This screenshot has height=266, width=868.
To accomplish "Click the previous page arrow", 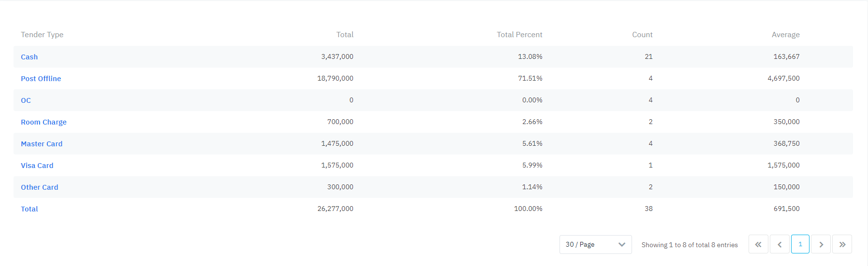I will pyautogui.click(x=780, y=244).
